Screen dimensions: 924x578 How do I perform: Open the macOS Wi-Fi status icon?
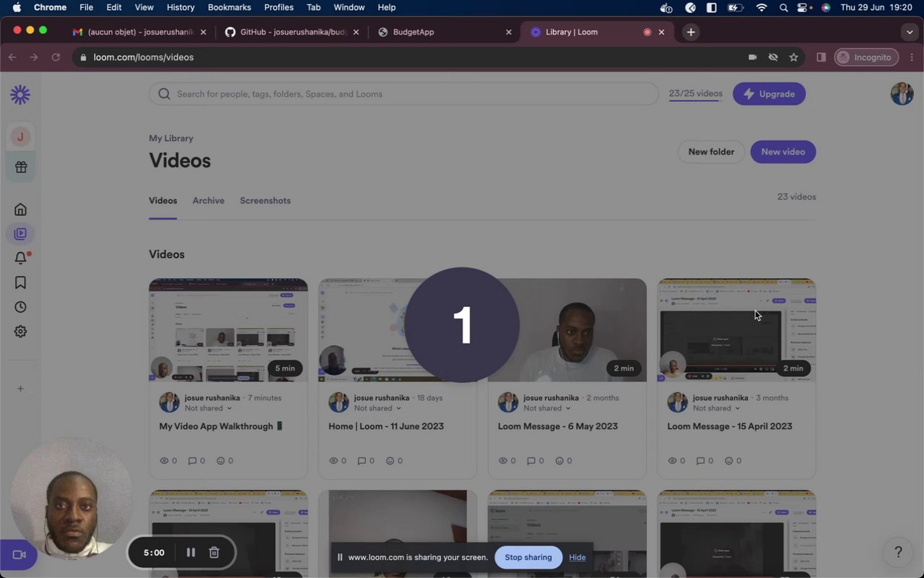point(762,7)
